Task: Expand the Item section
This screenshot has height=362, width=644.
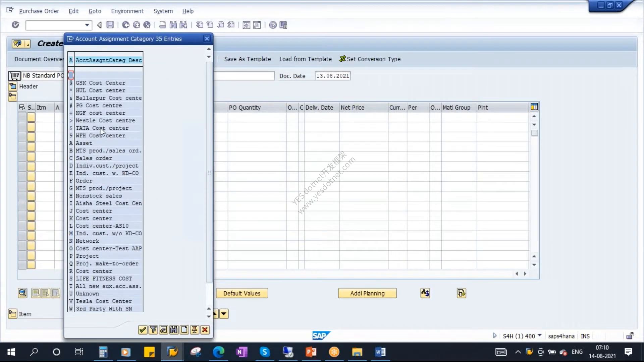Action: [13, 314]
